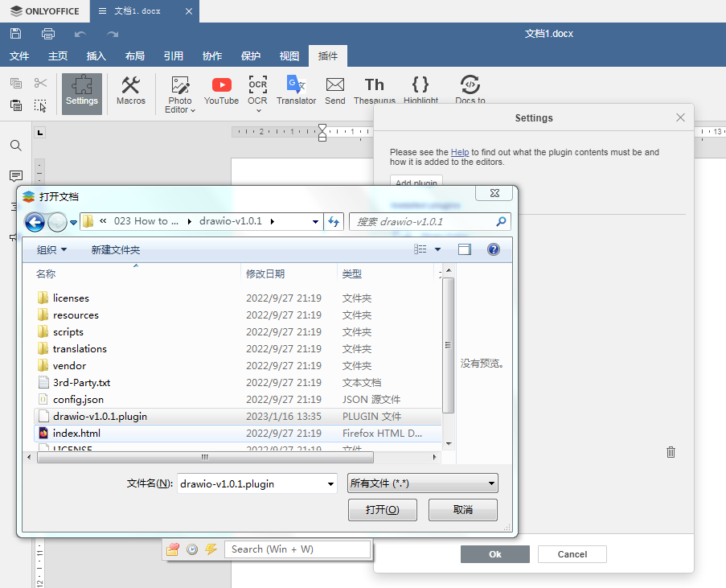The image size is (726, 588).
Task: Click the vertical scrollbar in file list
Action: point(448,345)
